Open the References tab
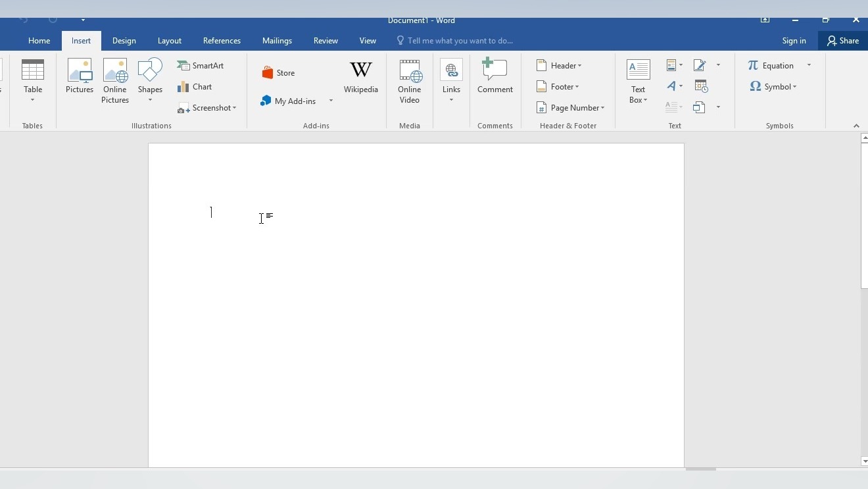This screenshot has width=868, height=489. (x=222, y=41)
